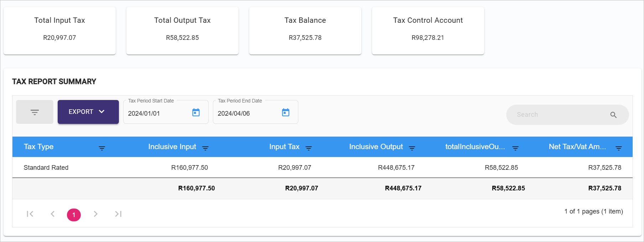Image resolution: width=644 pixels, height=242 pixels.
Task: Filter the Tax Type column
Action: pyautogui.click(x=102, y=148)
